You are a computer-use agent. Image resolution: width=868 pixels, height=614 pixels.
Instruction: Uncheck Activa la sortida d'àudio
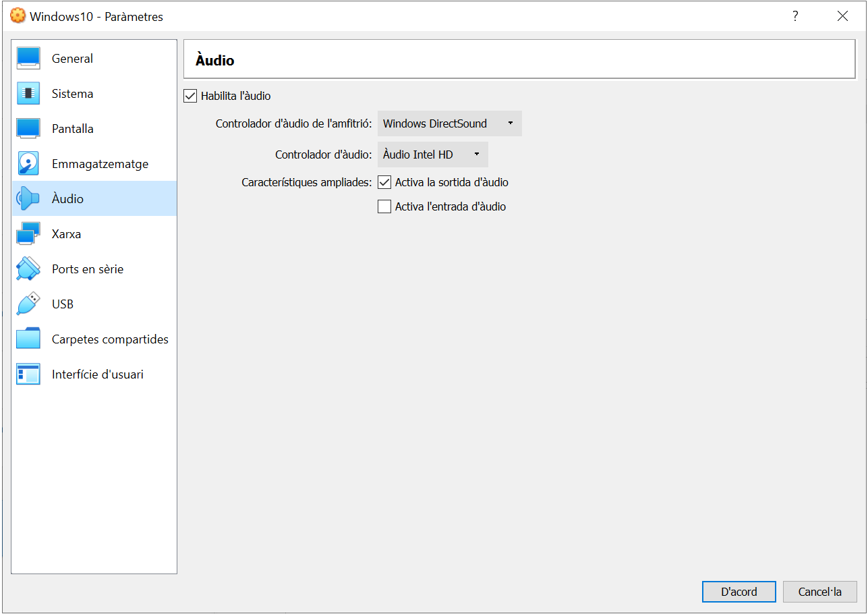click(384, 183)
